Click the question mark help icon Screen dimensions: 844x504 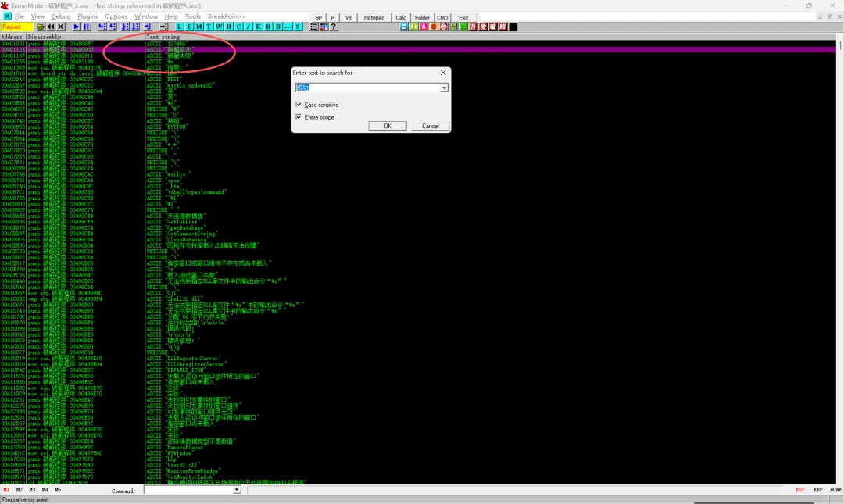[334, 27]
